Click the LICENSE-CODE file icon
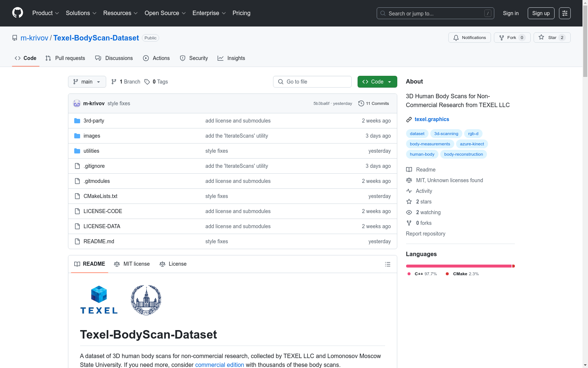The width and height of the screenshot is (588, 368). coord(77,211)
